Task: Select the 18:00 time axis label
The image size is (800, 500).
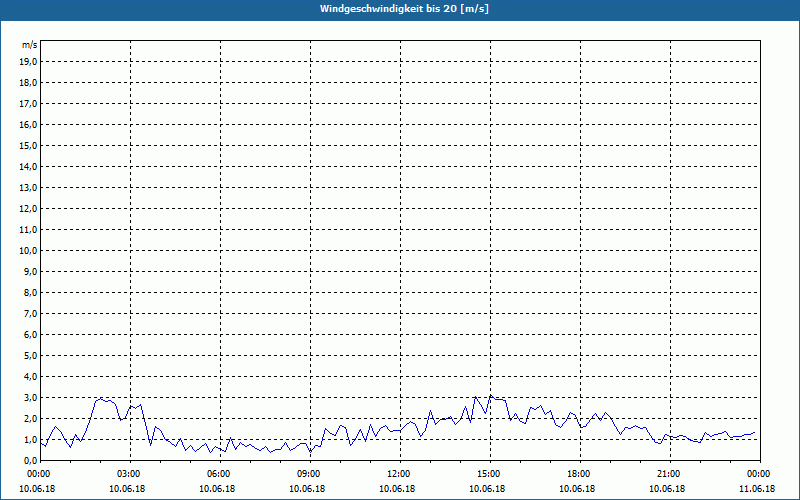Action: (x=578, y=473)
